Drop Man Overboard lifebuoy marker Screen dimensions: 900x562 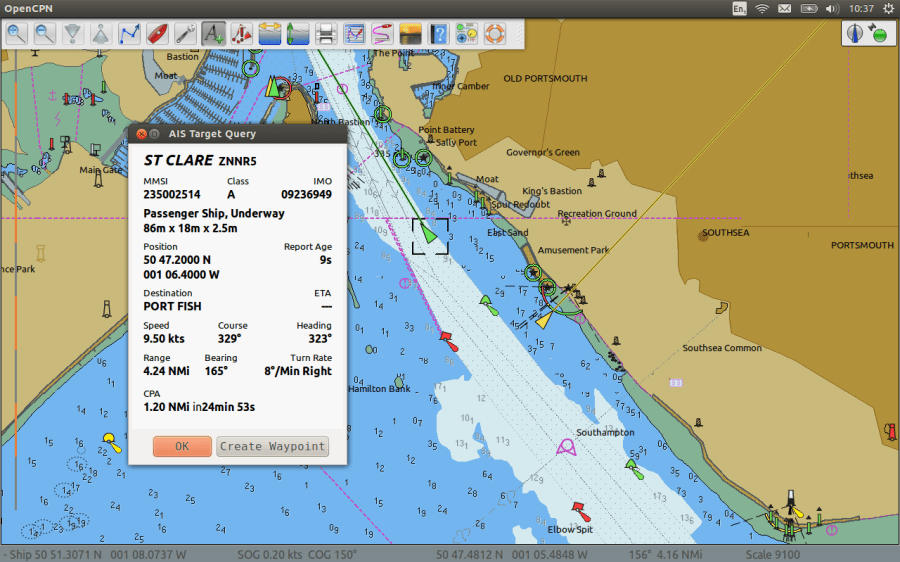pos(494,34)
